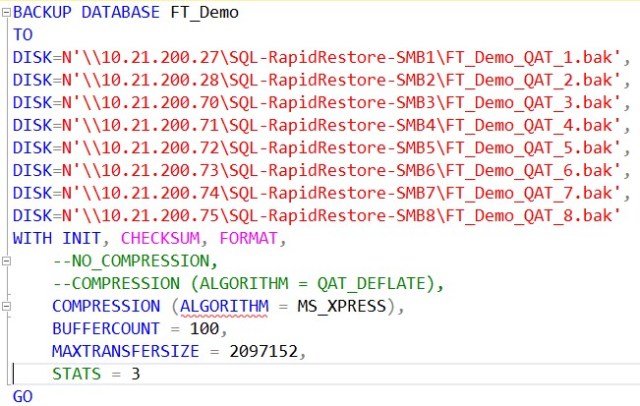Screen dimensions: 640x406
Task: Click the BUFFERCOUNT keyword
Action: pos(106,328)
